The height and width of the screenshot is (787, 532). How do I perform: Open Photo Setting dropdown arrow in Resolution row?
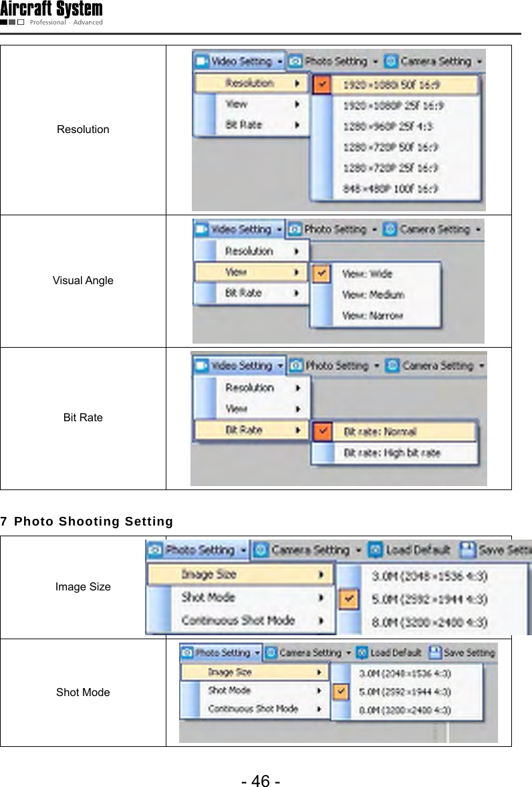tap(375, 62)
